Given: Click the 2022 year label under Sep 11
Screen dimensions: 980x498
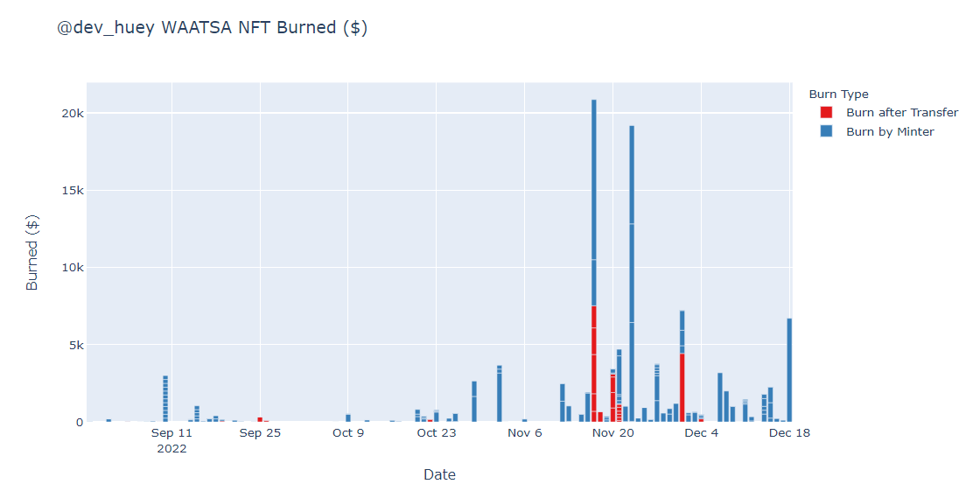Looking at the screenshot, I should pyautogui.click(x=171, y=449).
